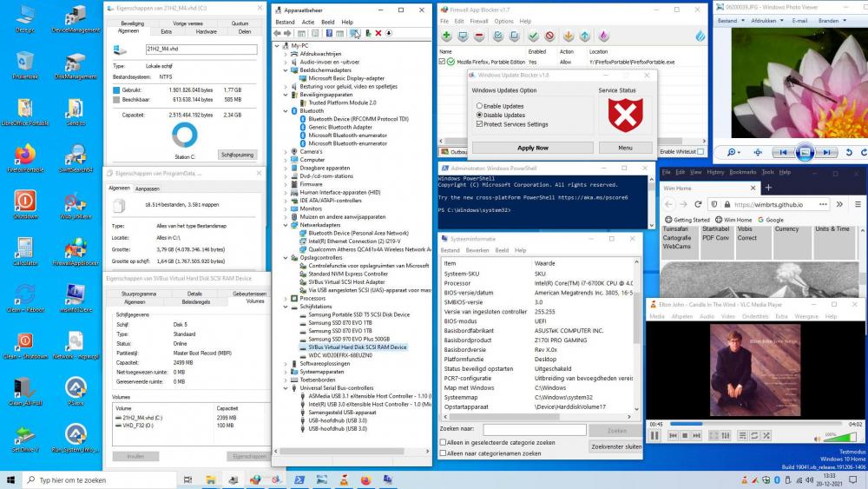This screenshot has width=868, height=489.
Task: Click the previous image button in Photo Viewer
Action: click(x=783, y=152)
